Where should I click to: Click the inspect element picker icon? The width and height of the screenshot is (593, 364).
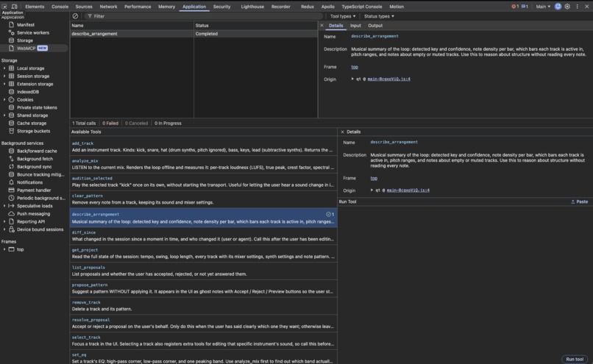point(4,7)
